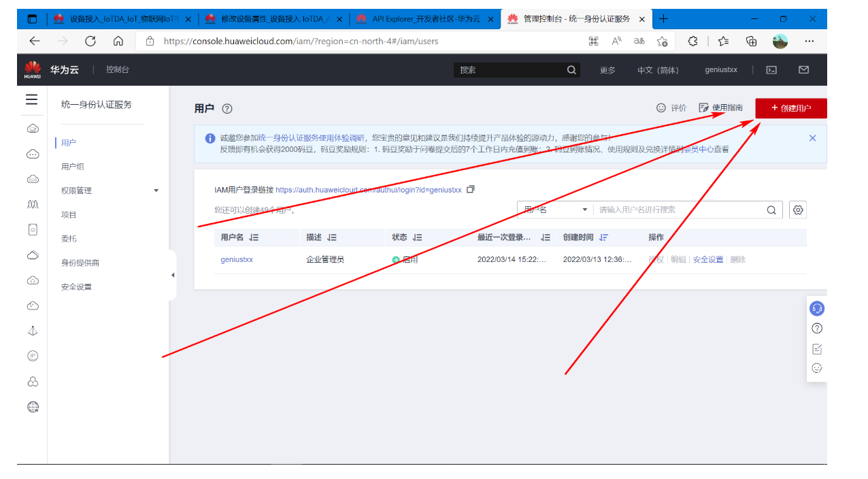Select 项目 in the side menu
Viewport: 868px width, 479px height.
pyautogui.click(x=69, y=215)
